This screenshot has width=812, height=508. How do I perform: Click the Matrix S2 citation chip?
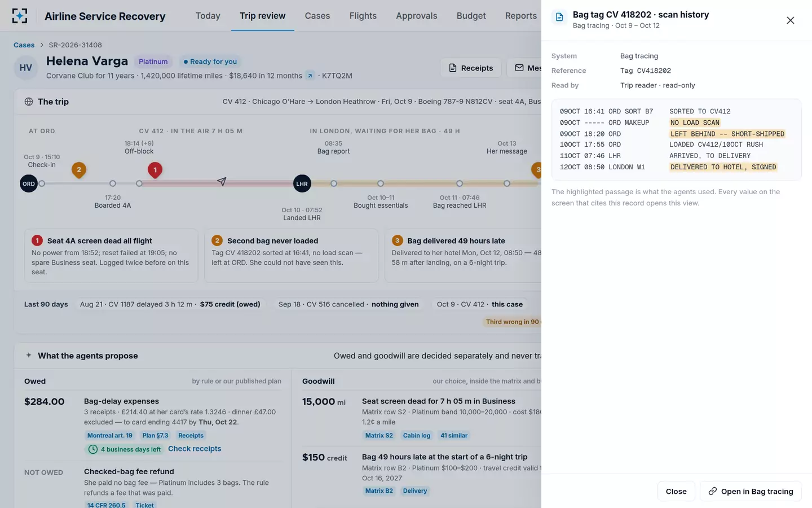(x=379, y=436)
